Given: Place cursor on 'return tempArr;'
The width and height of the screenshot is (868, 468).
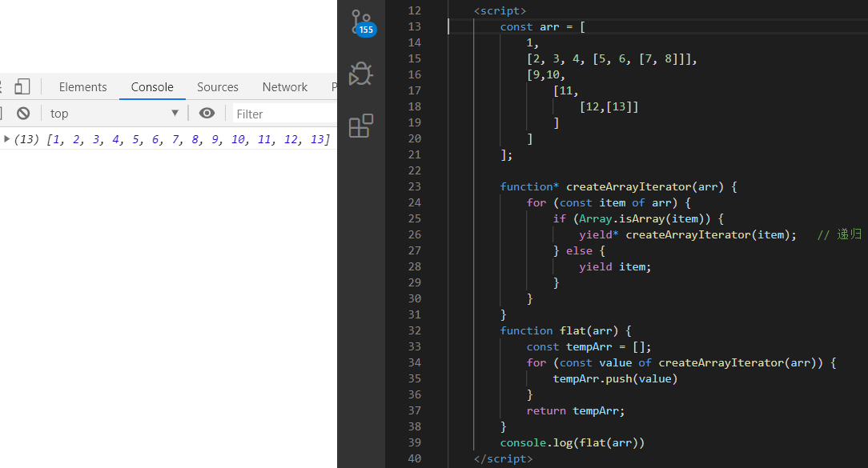Looking at the screenshot, I should tap(576, 410).
